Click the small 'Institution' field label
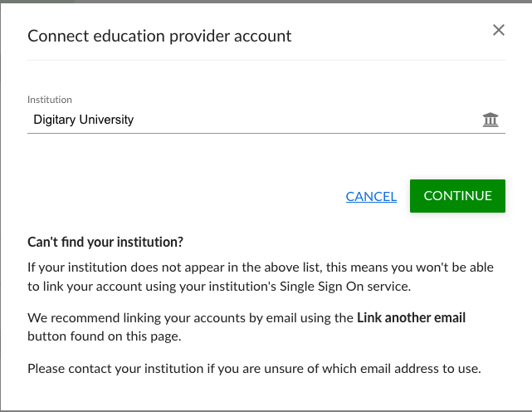The image size is (532, 412). coord(50,100)
